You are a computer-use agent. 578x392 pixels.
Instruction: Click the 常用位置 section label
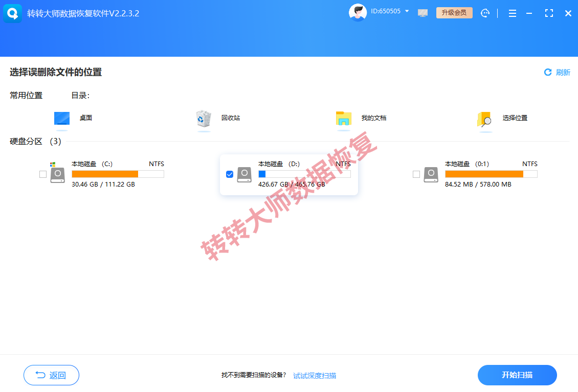pyautogui.click(x=26, y=96)
